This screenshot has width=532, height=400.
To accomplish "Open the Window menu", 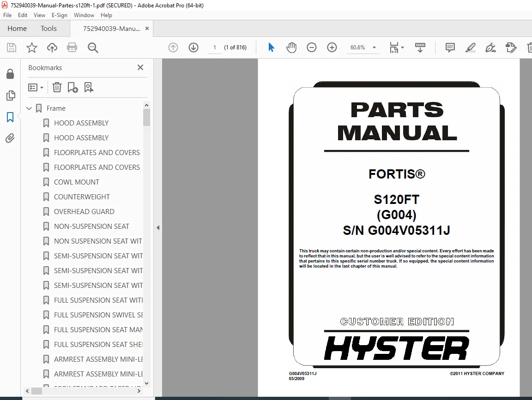I will pos(84,15).
